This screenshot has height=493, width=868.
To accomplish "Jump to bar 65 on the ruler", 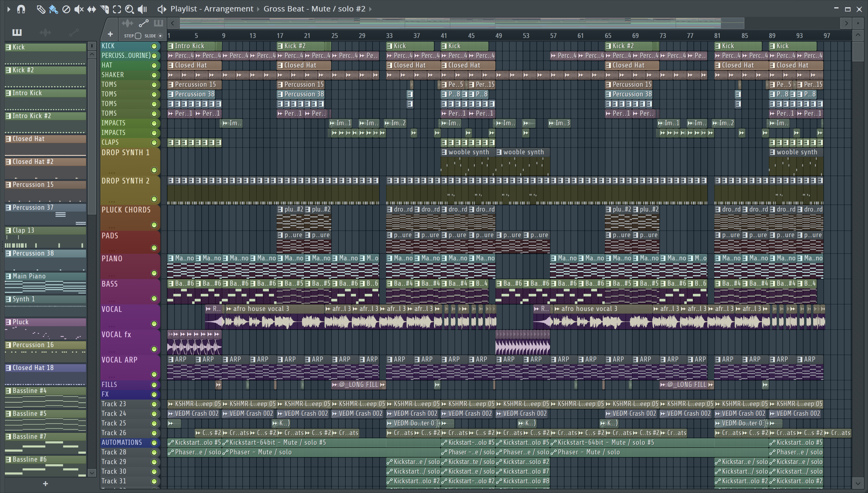I will [608, 36].
